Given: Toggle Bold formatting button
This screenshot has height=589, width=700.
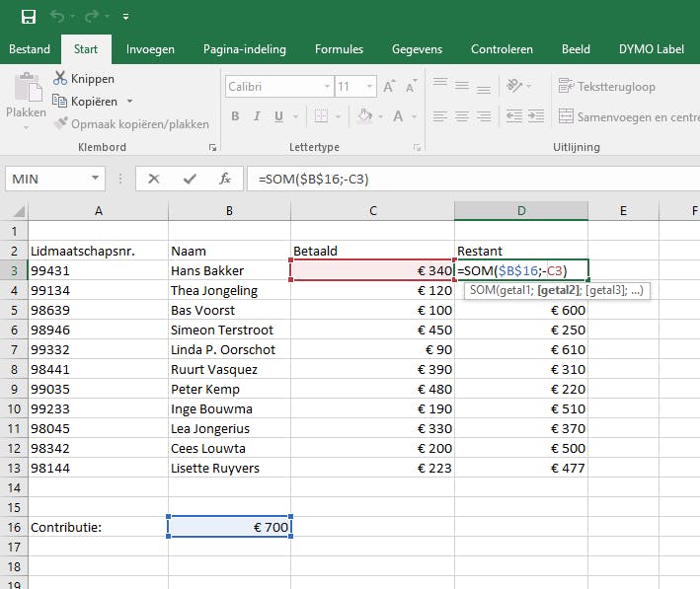Looking at the screenshot, I should pos(235,116).
